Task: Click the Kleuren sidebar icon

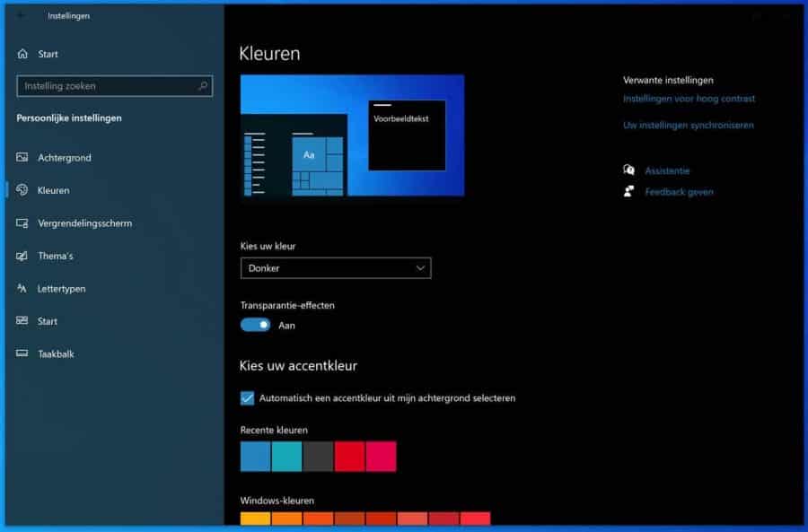Action: click(x=22, y=190)
